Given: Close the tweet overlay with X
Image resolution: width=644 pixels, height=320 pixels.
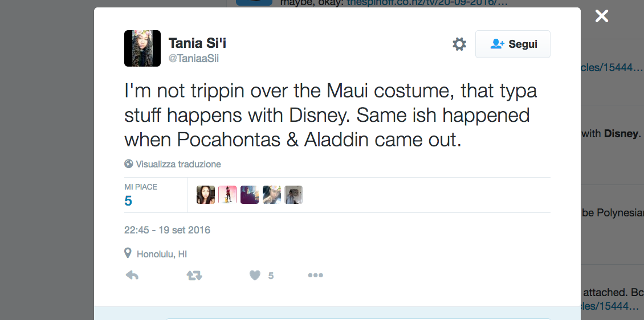Looking at the screenshot, I should point(602,16).
